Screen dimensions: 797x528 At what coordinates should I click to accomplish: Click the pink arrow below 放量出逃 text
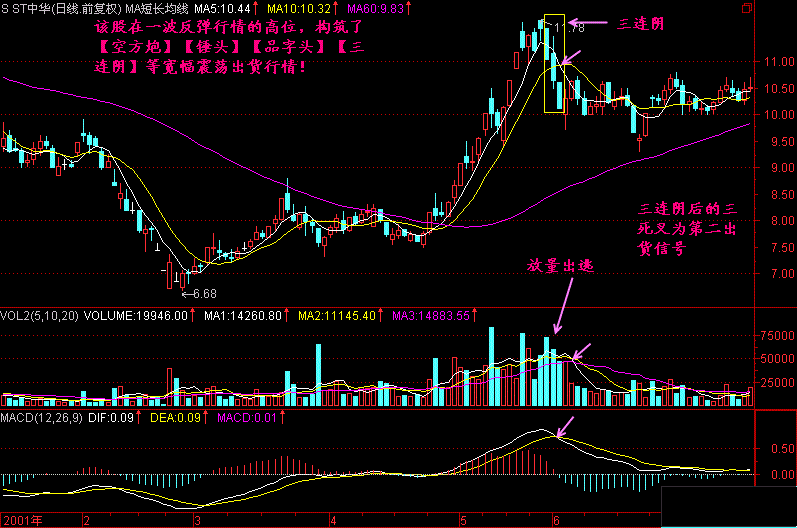click(x=564, y=307)
